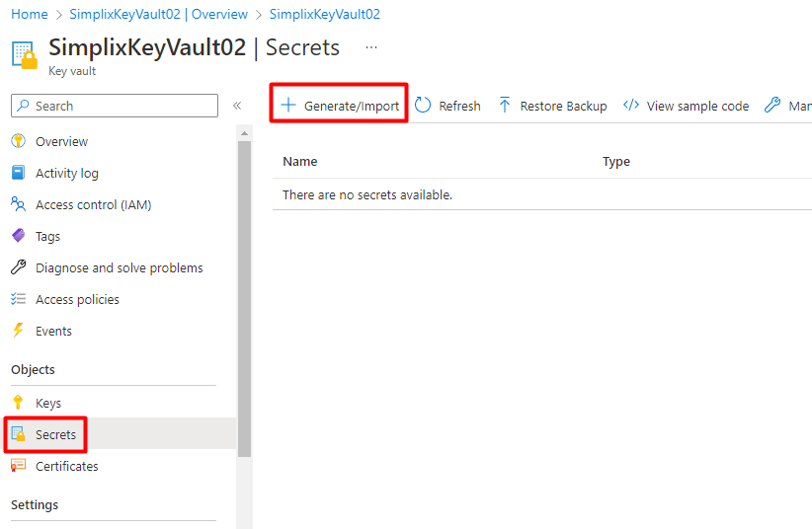Click the Overview key icon in sidebar
The height and width of the screenshot is (529, 812).
tap(18, 141)
